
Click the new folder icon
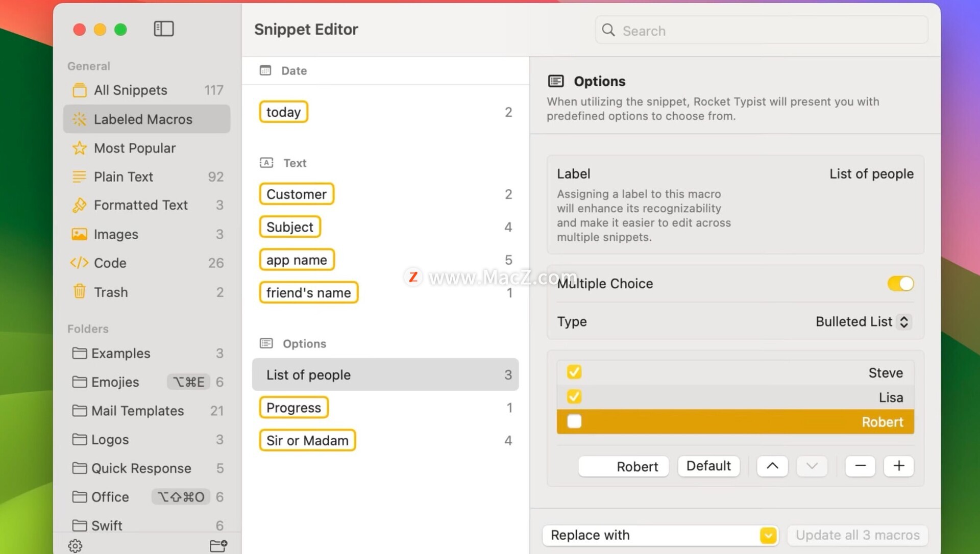pos(218,545)
